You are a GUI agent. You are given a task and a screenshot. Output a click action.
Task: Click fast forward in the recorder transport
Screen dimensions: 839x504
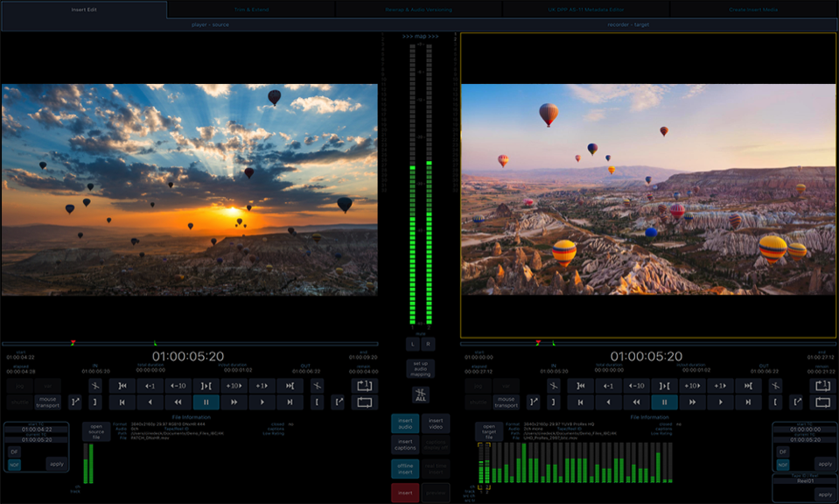(x=691, y=402)
